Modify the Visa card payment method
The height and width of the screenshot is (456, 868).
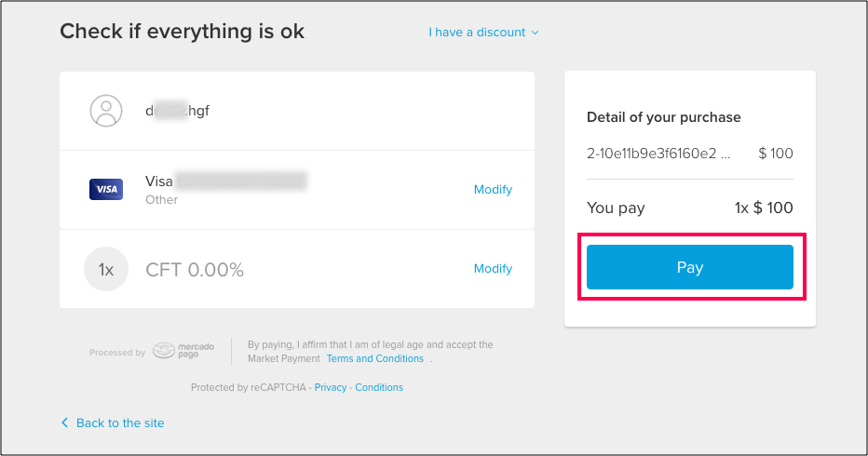click(x=493, y=189)
